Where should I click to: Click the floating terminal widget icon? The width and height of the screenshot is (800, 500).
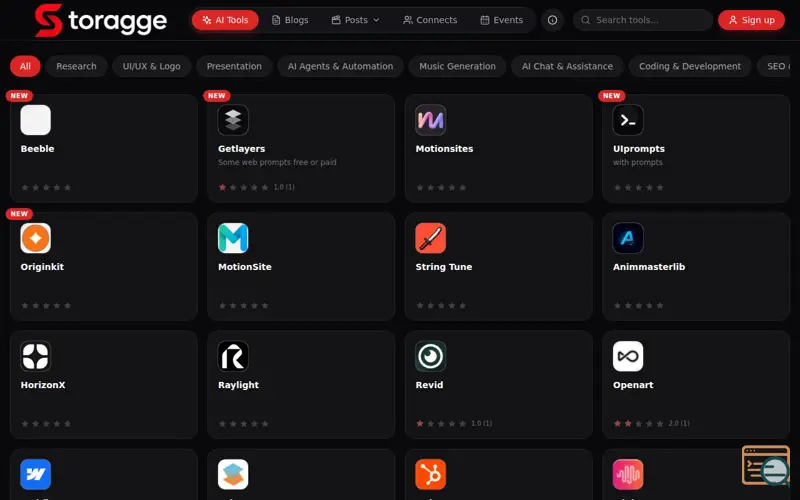pyautogui.click(x=766, y=465)
